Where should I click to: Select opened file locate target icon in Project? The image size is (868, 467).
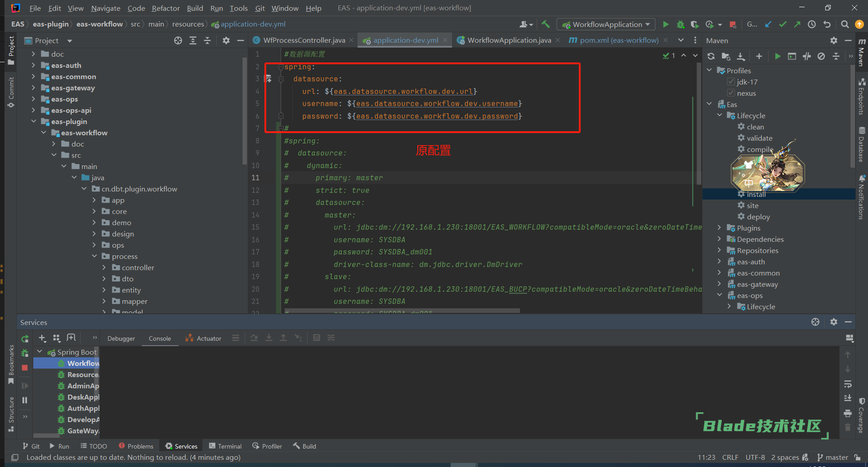pos(178,40)
